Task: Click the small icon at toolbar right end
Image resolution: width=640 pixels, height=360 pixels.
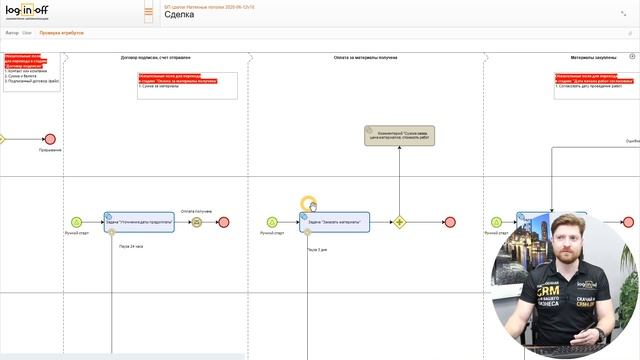Action: tap(630, 33)
